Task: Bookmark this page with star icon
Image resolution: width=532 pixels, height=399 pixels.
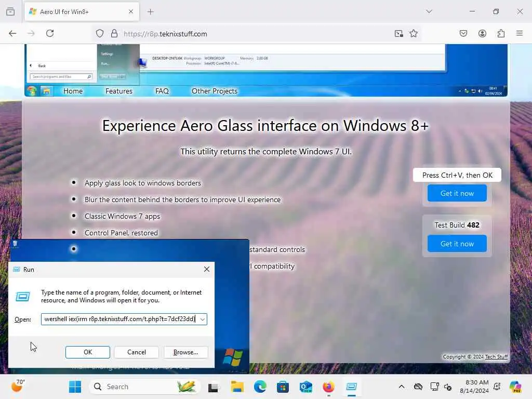Action: 413,34
